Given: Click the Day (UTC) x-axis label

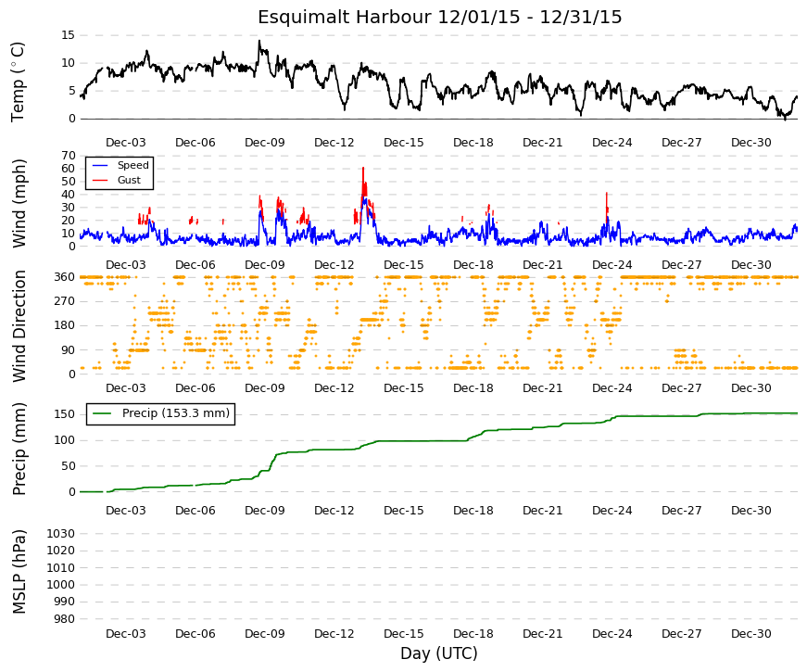Looking at the screenshot, I should (439, 653).
